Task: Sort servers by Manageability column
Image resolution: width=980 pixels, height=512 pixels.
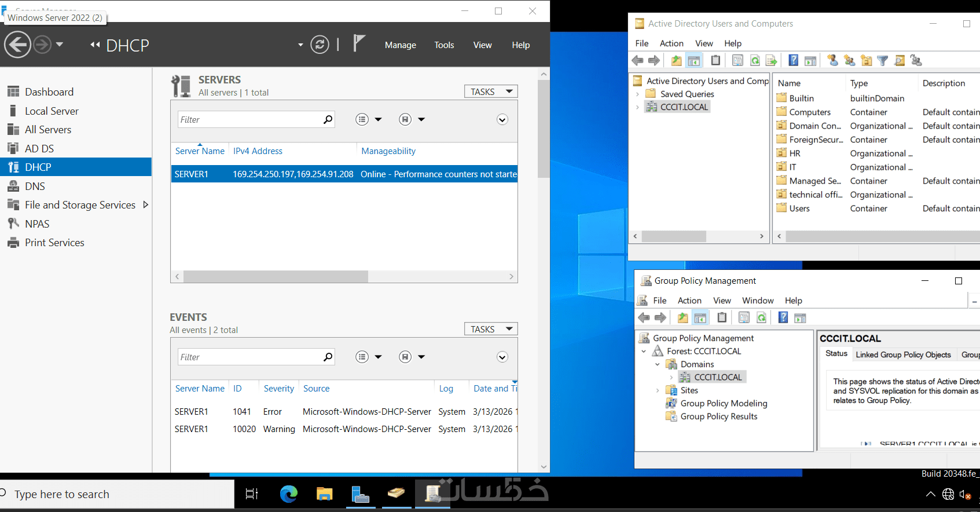Action: [388, 151]
